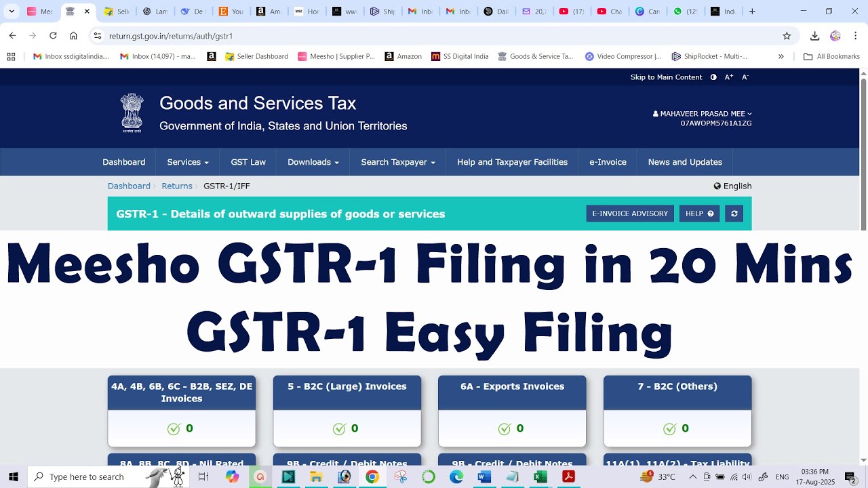868x488 pixels.
Task: Open Google Chrome from the taskbar
Action: (372, 477)
